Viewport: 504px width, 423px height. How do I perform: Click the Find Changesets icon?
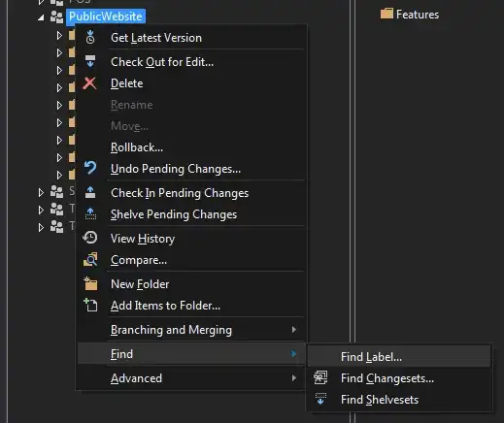coord(320,377)
